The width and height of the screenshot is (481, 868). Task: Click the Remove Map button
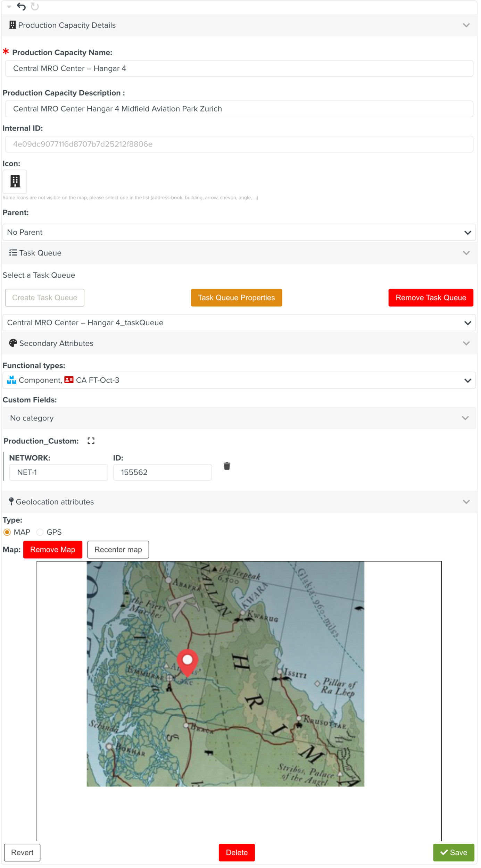(x=53, y=550)
